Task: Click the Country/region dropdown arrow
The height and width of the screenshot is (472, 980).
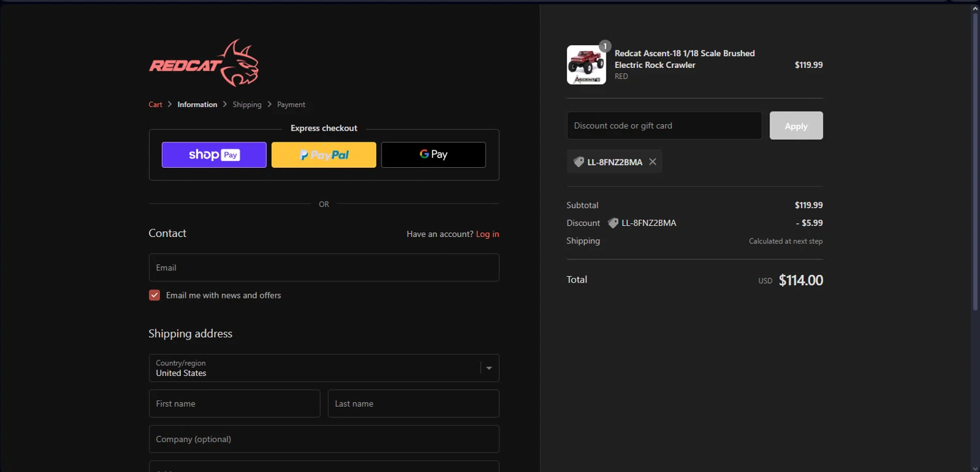Action: coord(489,368)
